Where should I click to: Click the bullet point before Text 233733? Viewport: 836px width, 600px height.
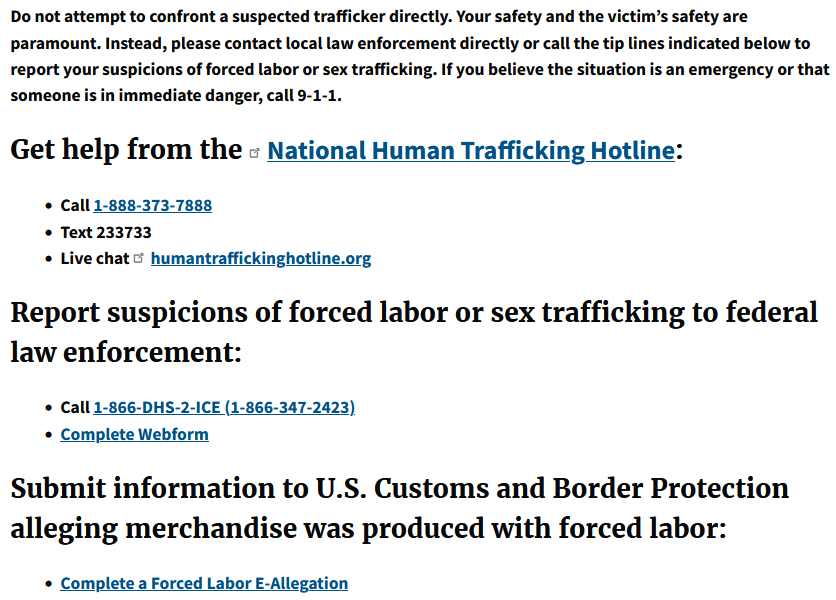pos(50,233)
